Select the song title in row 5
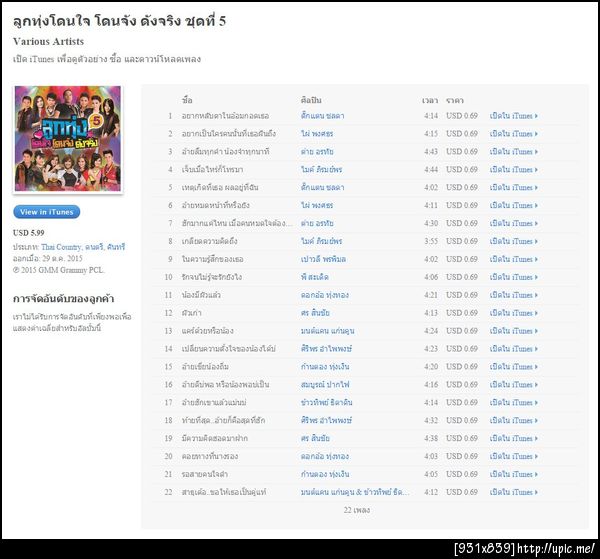This screenshot has height=559, width=600. (220, 187)
